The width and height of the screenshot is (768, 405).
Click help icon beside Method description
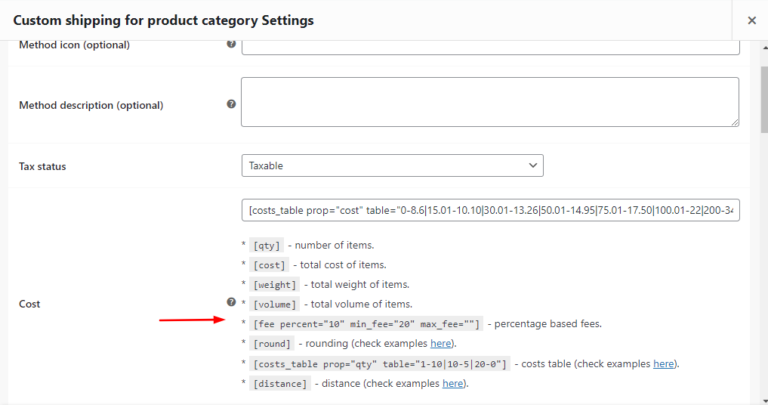[x=231, y=104]
